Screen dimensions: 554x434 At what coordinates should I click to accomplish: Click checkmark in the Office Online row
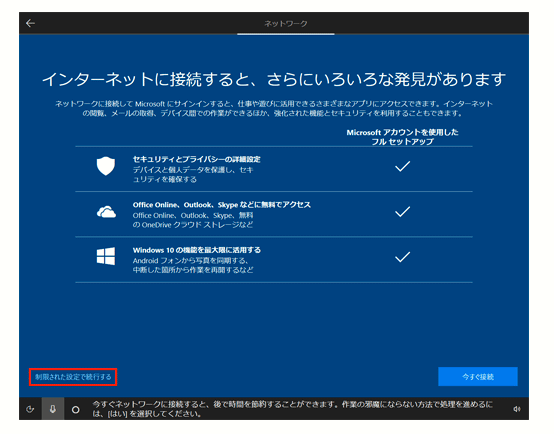(402, 211)
